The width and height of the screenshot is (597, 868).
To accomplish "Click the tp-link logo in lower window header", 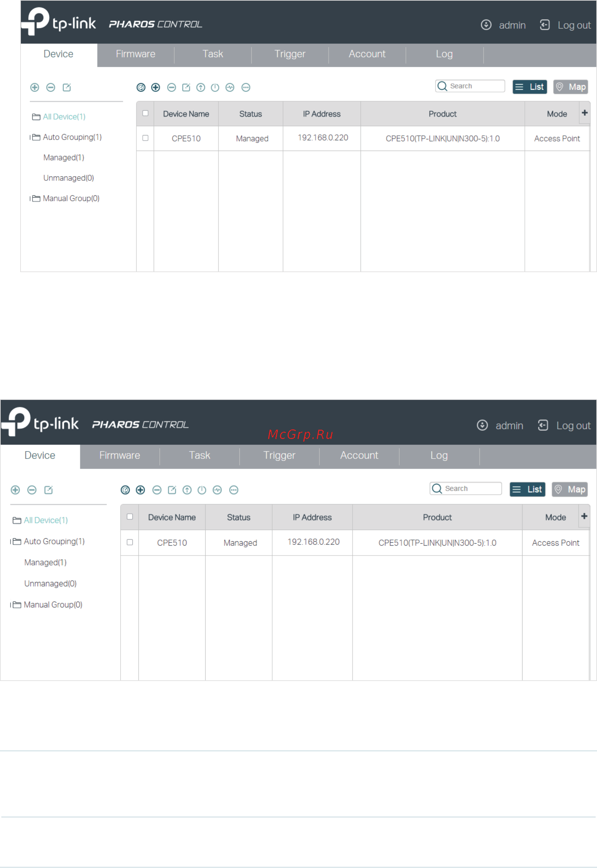I will tap(40, 422).
